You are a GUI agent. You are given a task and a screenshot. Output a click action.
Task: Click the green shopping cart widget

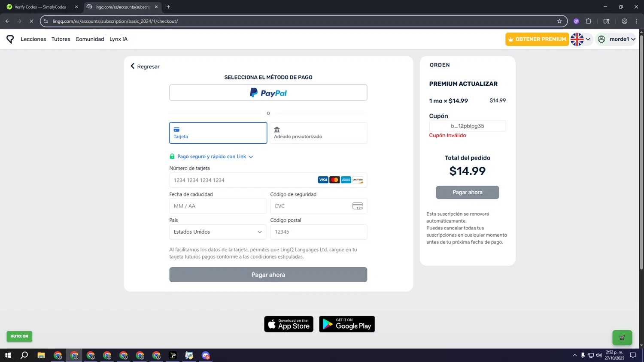pos(622,338)
